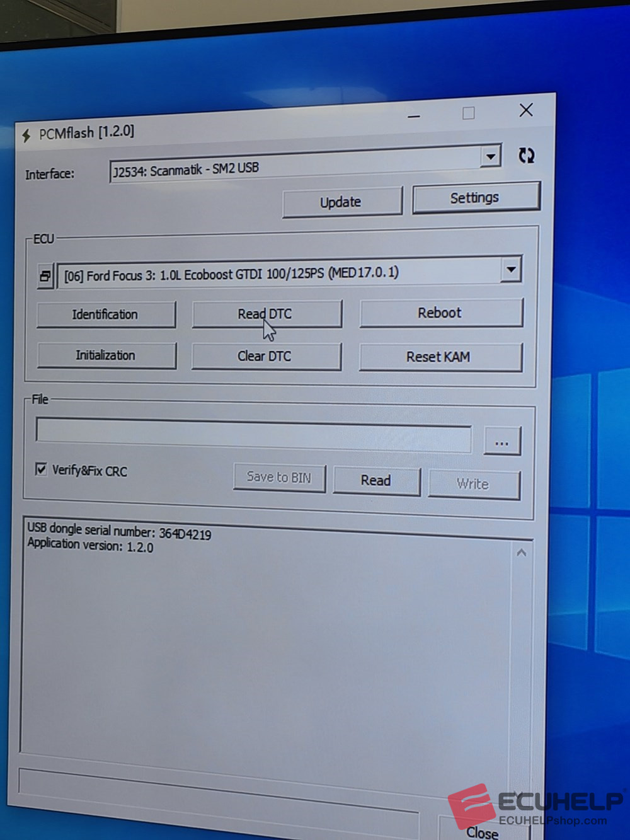Viewport: 630px width, 840px height.
Task: Open the ECU model dropdown arrow
Action: [x=511, y=270]
